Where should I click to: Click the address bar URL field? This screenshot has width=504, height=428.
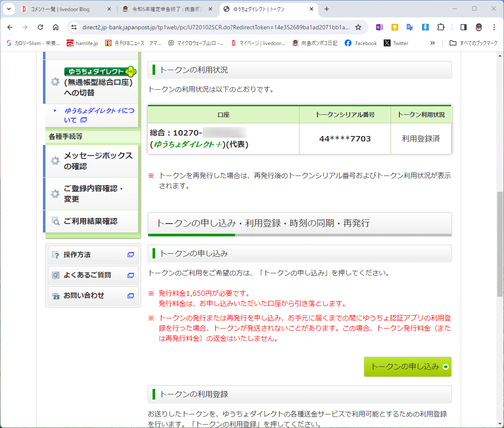click(215, 27)
